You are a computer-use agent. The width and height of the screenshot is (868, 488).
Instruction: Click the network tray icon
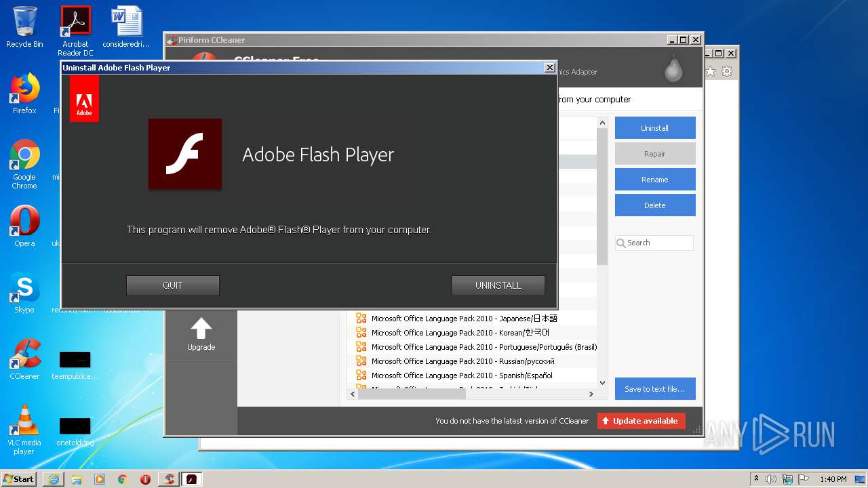click(787, 479)
